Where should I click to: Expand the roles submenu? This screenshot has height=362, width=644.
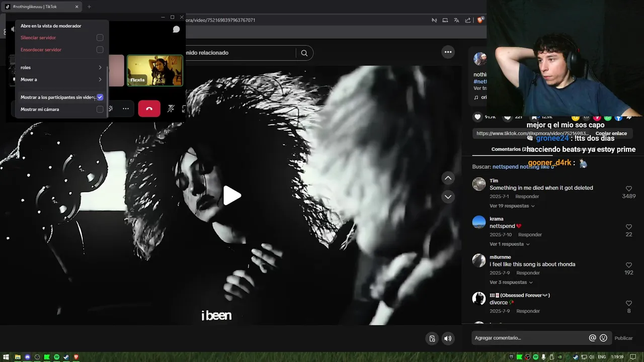coord(61,67)
